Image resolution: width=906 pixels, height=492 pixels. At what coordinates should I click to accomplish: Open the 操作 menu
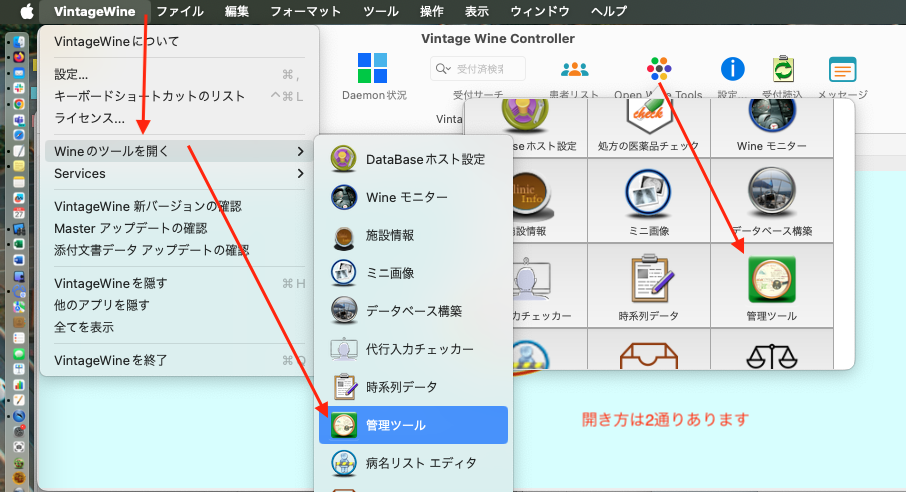click(432, 11)
